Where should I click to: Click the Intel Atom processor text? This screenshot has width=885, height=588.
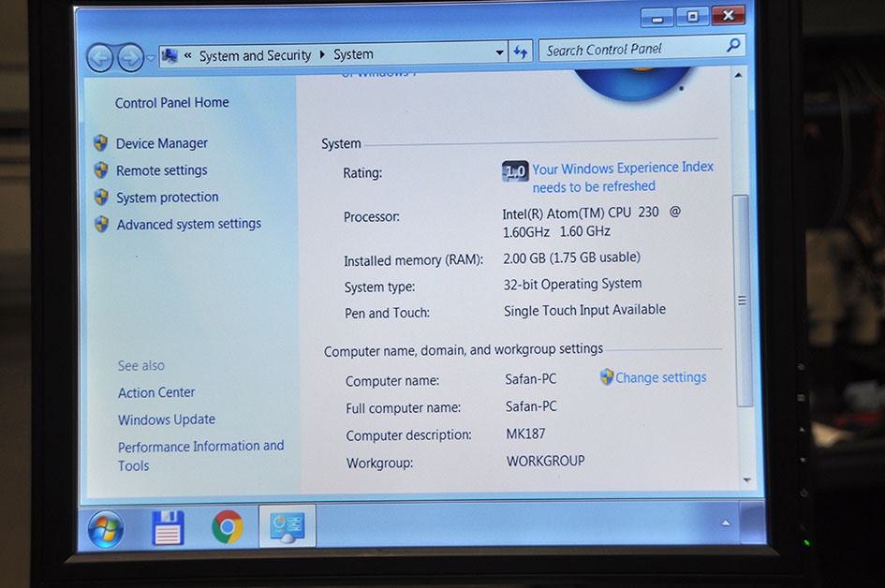(x=592, y=222)
